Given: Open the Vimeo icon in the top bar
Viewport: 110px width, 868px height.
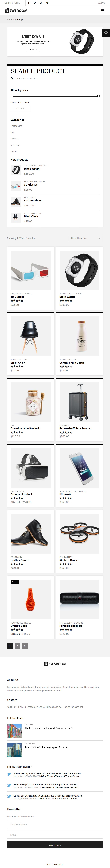Looking at the screenshot, I should [47, 3].
